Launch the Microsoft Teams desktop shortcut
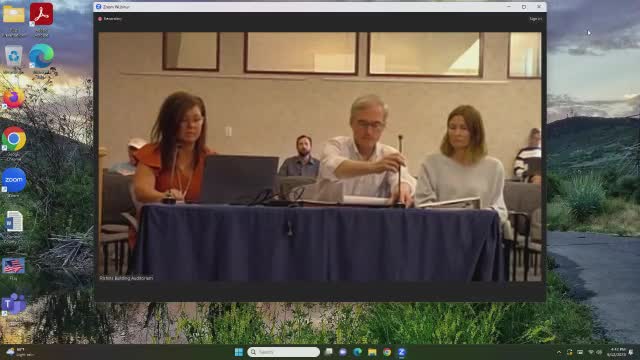This screenshot has width=640, height=360. pos(13,304)
